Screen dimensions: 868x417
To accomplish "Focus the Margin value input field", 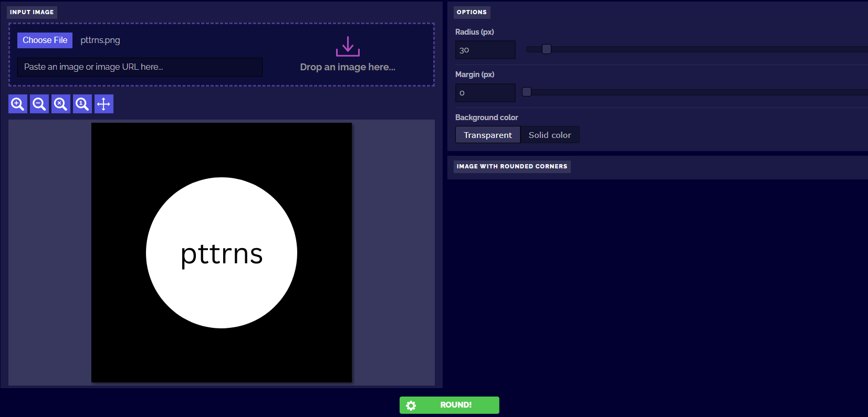I will point(485,93).
